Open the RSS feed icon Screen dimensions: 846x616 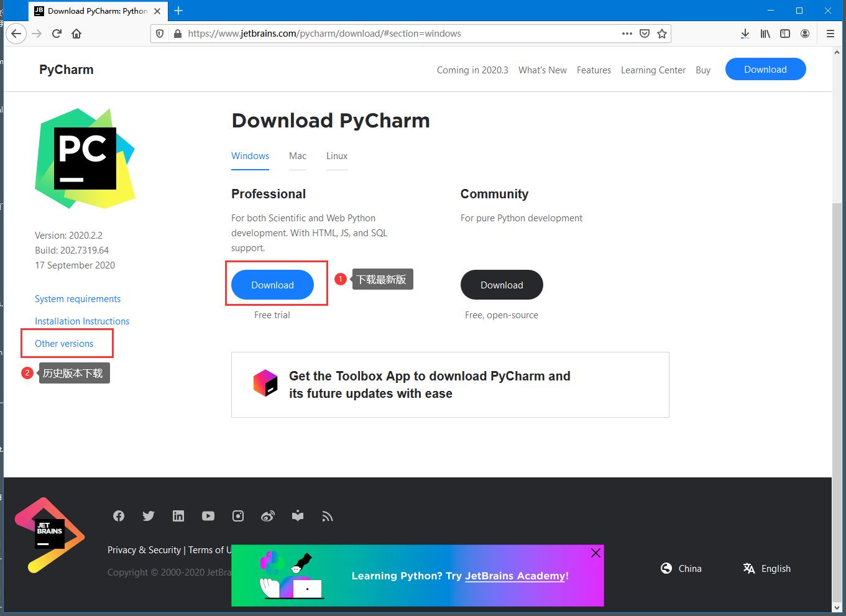328,516
